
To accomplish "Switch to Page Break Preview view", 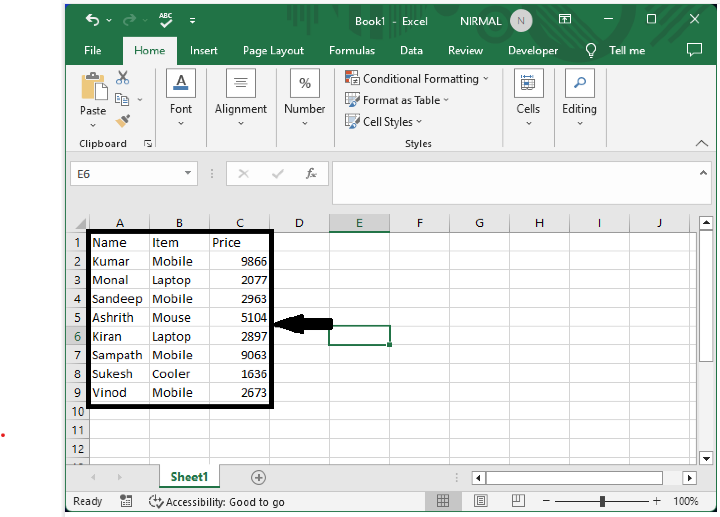I will [x=518, y=501].
